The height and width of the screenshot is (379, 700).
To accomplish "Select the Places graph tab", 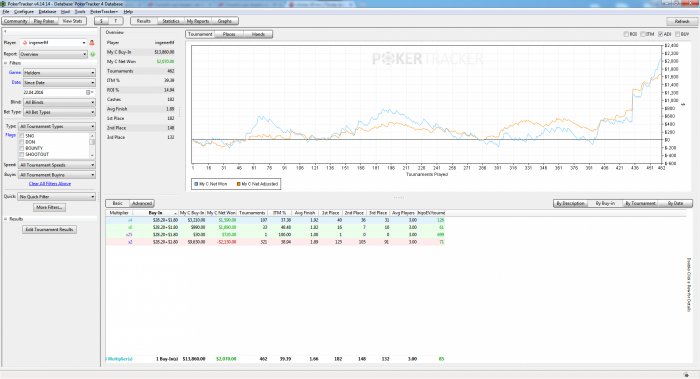I will point(229,34).
